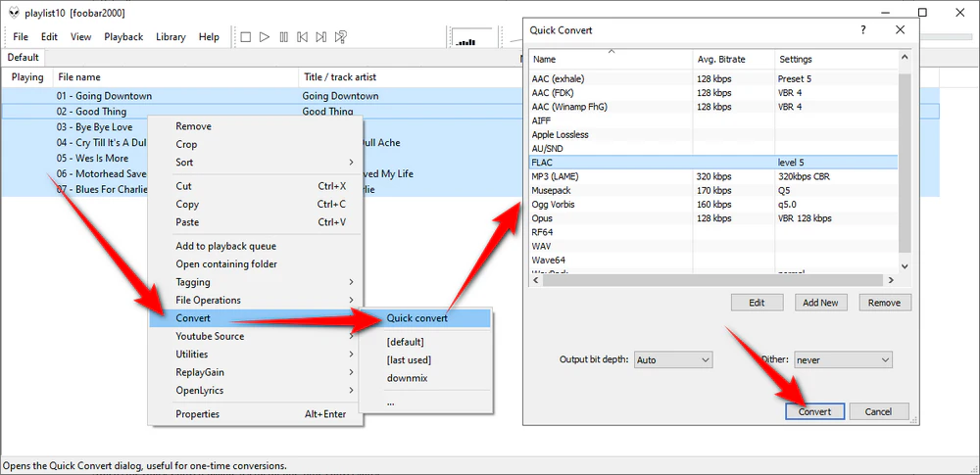Select the Opus format row
The image size is (980, 475).
(x=713, y=218)
